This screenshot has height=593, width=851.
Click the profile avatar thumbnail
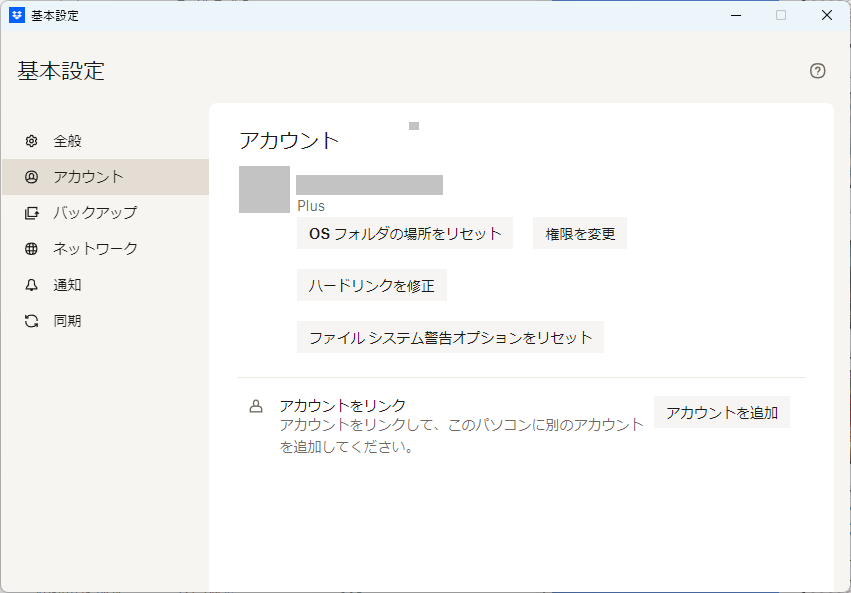(x=264, y=190)
